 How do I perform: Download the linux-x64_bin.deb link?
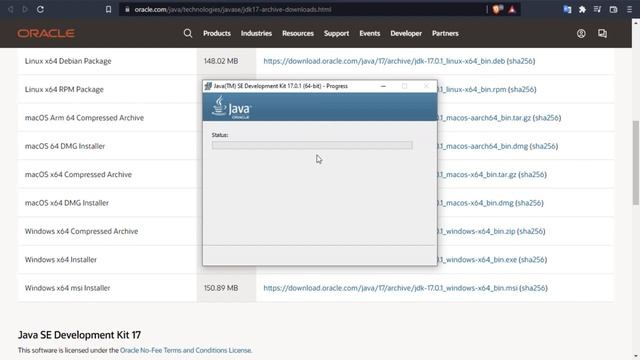click(384, 61)
